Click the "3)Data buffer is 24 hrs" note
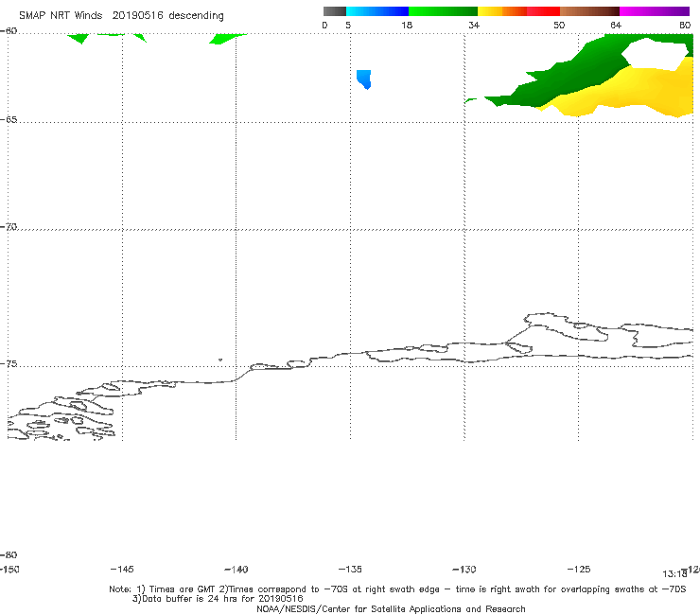Viewport: 700px width, 615px height. coord(218,599)
